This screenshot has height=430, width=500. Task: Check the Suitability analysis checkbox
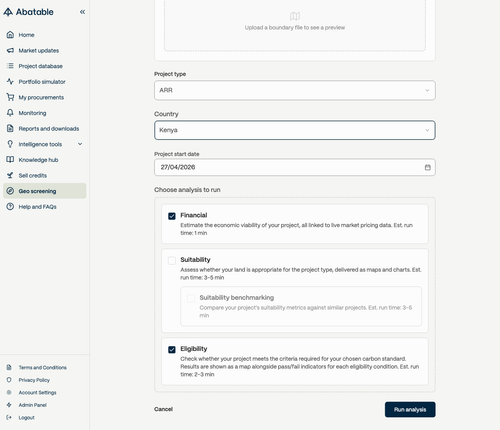point(172,260)
